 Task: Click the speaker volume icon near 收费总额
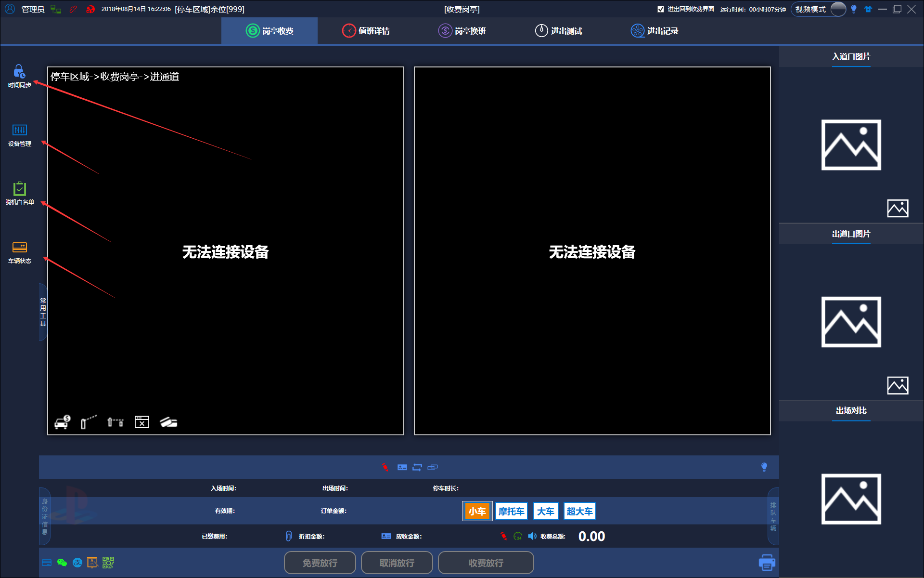(532, 536)
